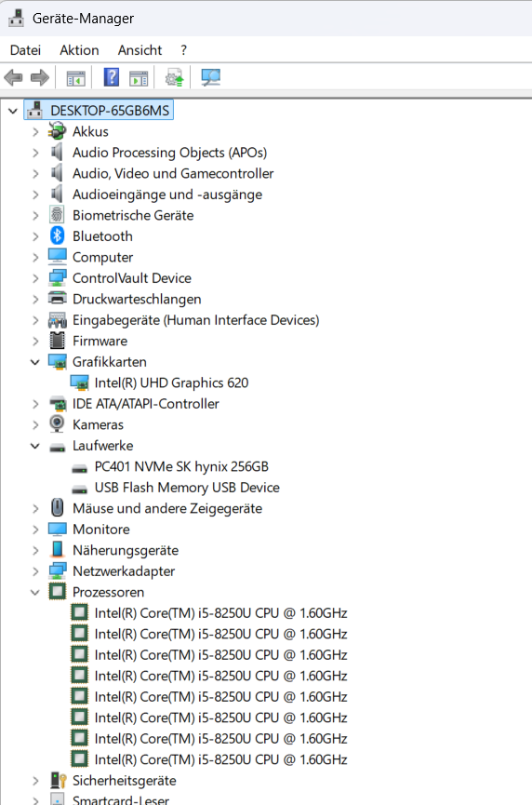The height and width of the screenshot is (805, 532).
Task: Select the Monitore label text
Action: (x=101, y=529)
